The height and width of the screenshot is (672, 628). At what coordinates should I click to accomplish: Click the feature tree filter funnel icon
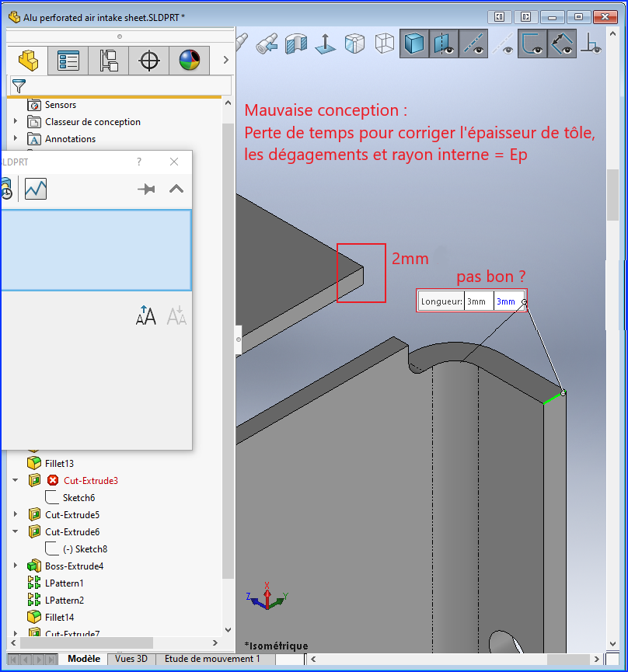tap(19, 85)
